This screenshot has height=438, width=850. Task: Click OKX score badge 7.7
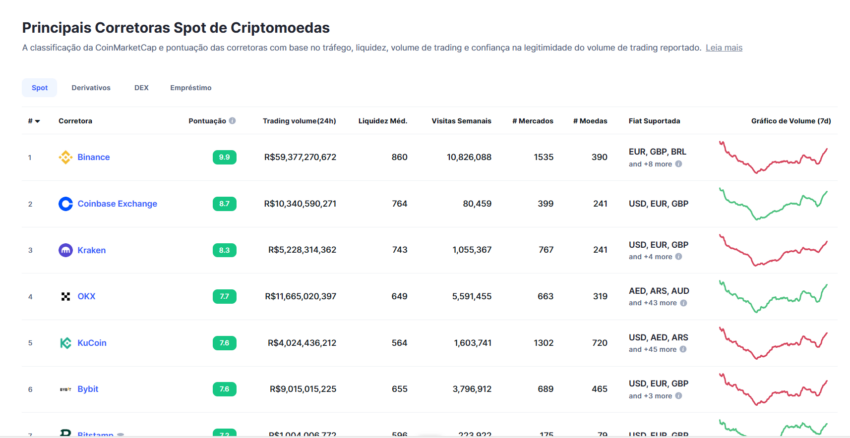pos(224,297)
